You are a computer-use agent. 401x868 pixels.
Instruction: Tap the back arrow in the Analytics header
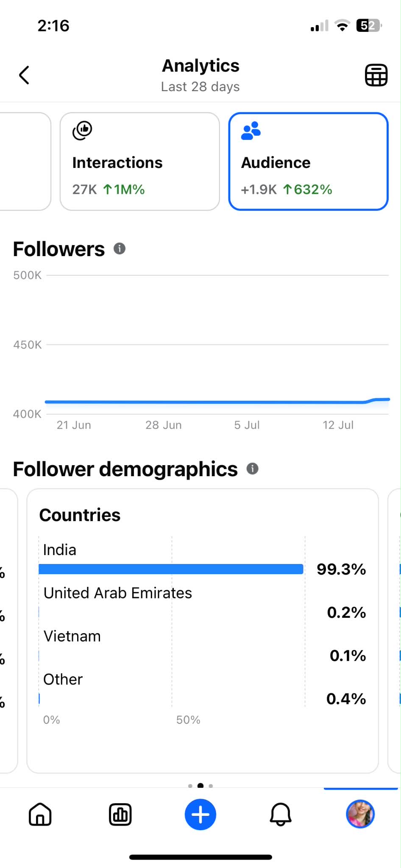point(24,75)
